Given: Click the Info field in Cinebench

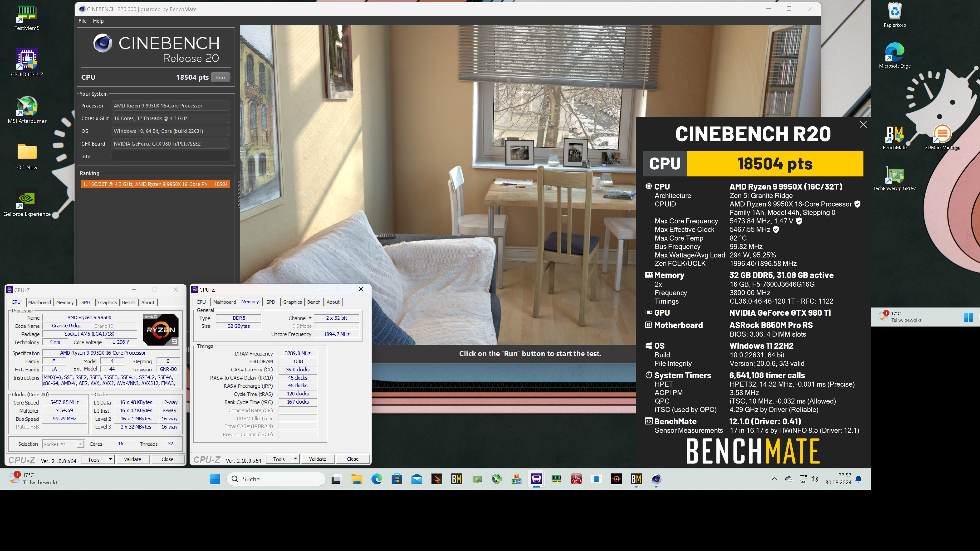Looking at the screenshot, I should click(170, 156).
